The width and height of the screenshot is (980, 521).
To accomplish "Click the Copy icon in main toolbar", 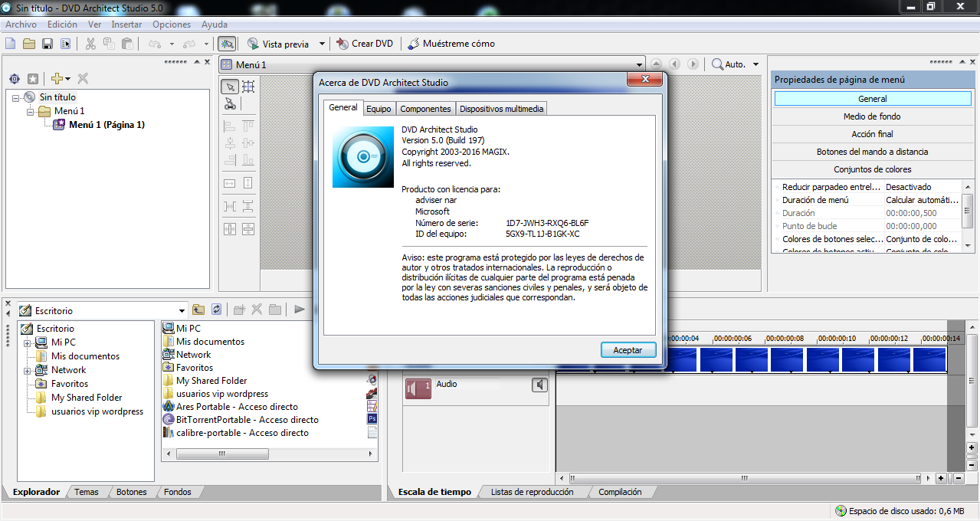I will [109, 44].
